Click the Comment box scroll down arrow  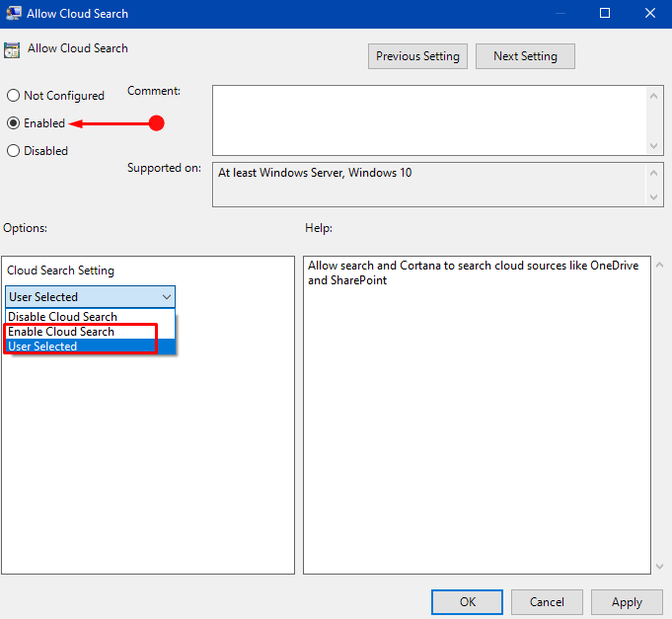pyautogui.click(x=653, y=146)
